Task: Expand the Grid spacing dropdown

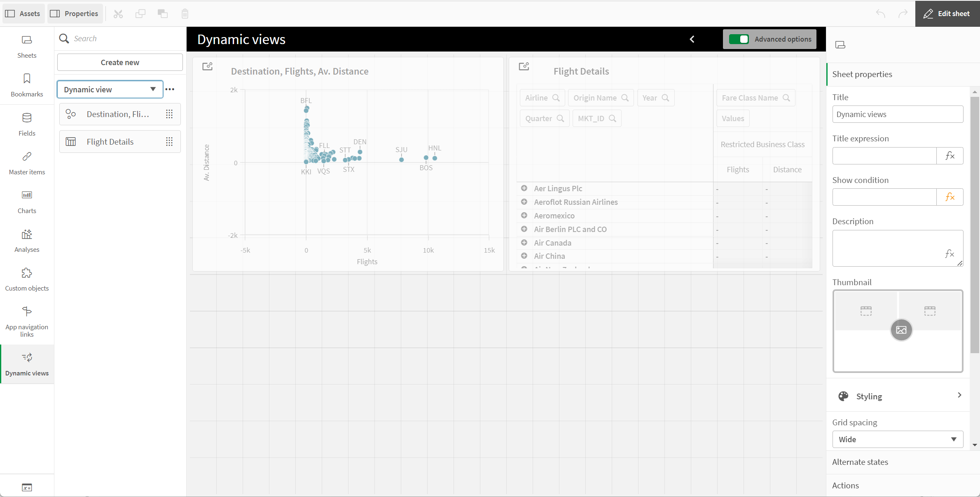Action: pos(896,439)
